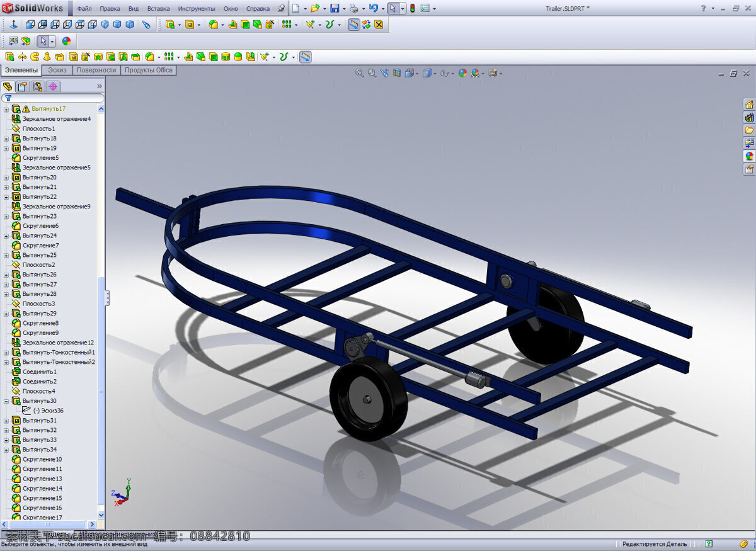Click the question mark help button in title bar
756x551 pixels.
pyautogui.click(x=704, y=8)
